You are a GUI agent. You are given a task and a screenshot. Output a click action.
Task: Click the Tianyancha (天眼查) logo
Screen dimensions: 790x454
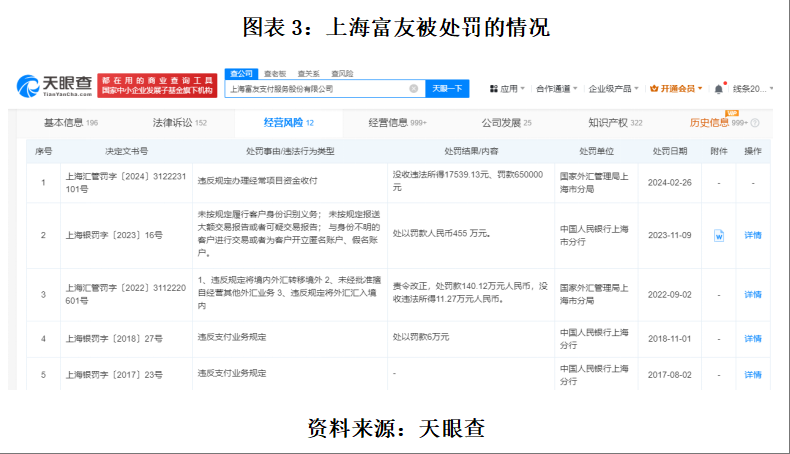(x=56, y=87)
